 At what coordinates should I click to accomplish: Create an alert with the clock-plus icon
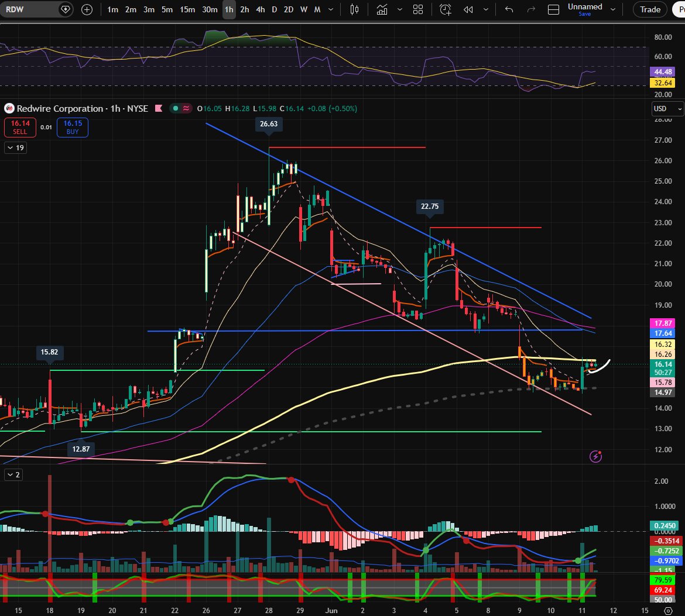(445, 9)
